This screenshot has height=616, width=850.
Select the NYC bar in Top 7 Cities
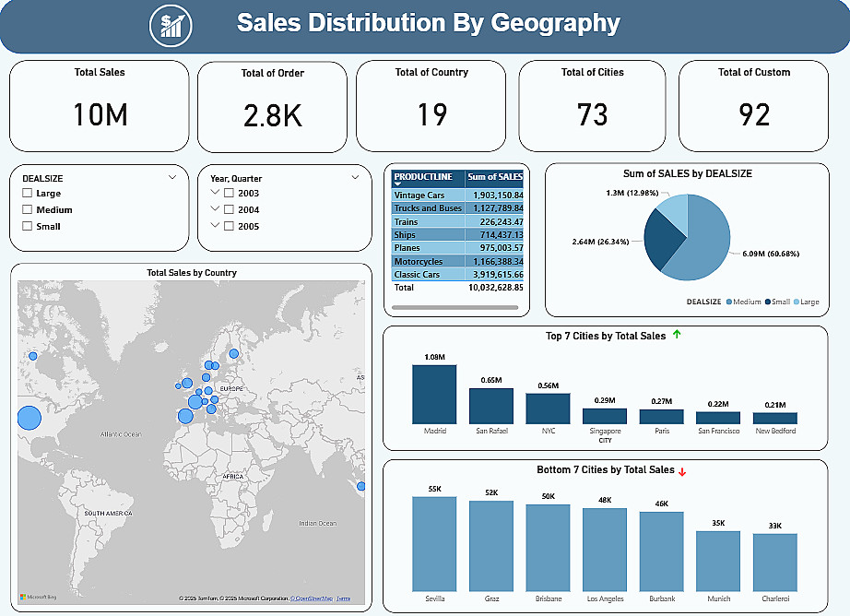click(x=548, y=409)
